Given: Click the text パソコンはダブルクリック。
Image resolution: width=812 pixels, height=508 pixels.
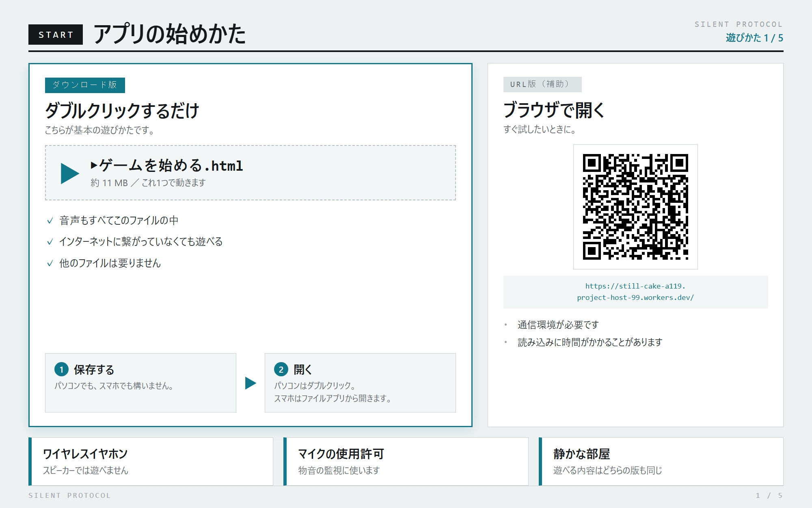Looking at the screenshot, I should point(315,386).
